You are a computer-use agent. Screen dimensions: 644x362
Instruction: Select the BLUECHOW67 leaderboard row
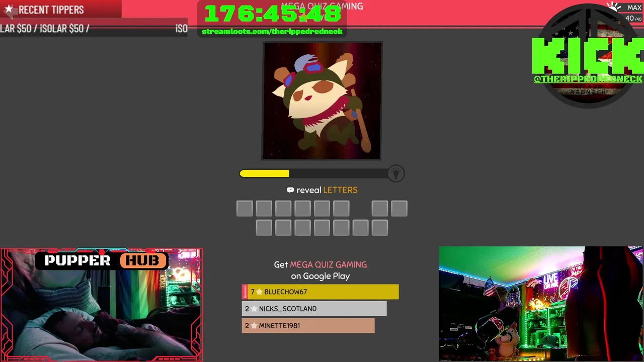(320, 292)
